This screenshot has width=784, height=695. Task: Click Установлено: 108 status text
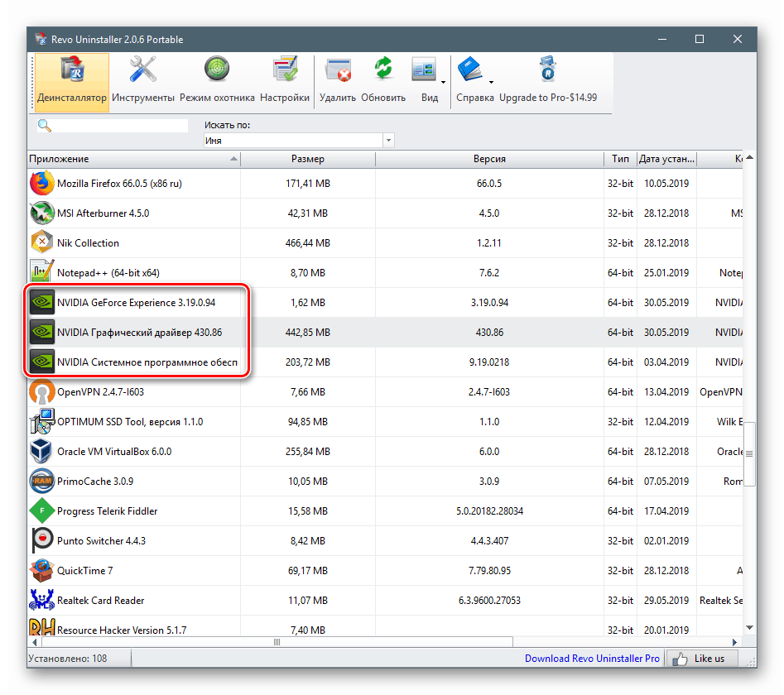pos(68,659)
